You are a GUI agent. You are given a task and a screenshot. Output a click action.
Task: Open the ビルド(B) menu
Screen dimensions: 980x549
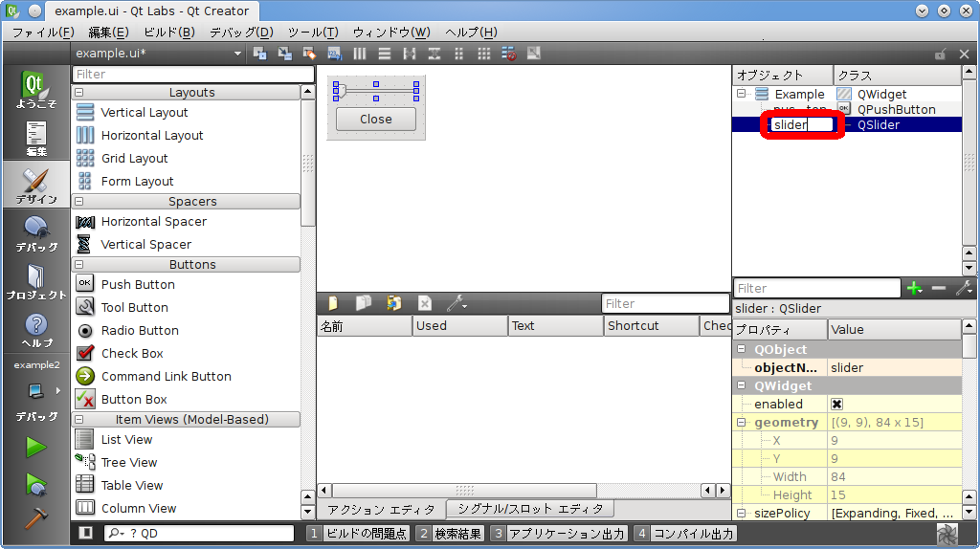168,32
